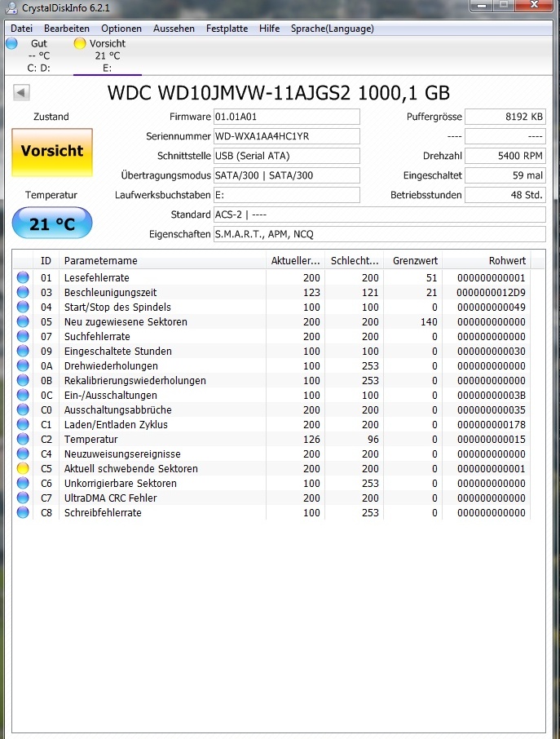The height and width of the screenshot is (739, 560).
Task: Select the Vorsicht E: disk tab
Action: [108, 55]
